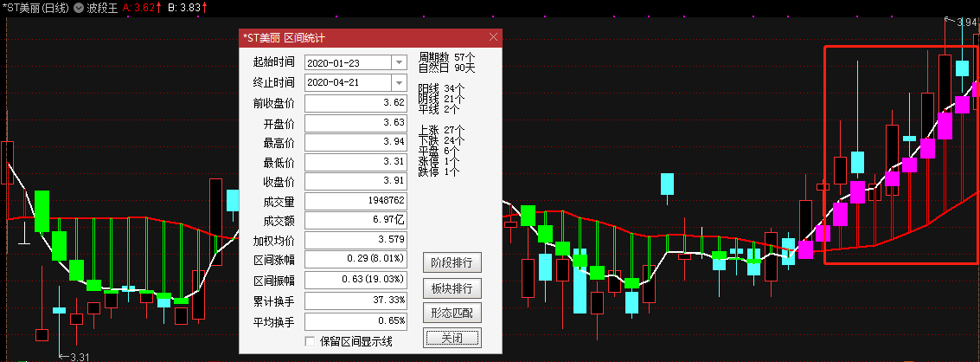Viewport: 980px width, 362px height.
Task: Select the 成交量 value field
Action: tap(355, 201)
